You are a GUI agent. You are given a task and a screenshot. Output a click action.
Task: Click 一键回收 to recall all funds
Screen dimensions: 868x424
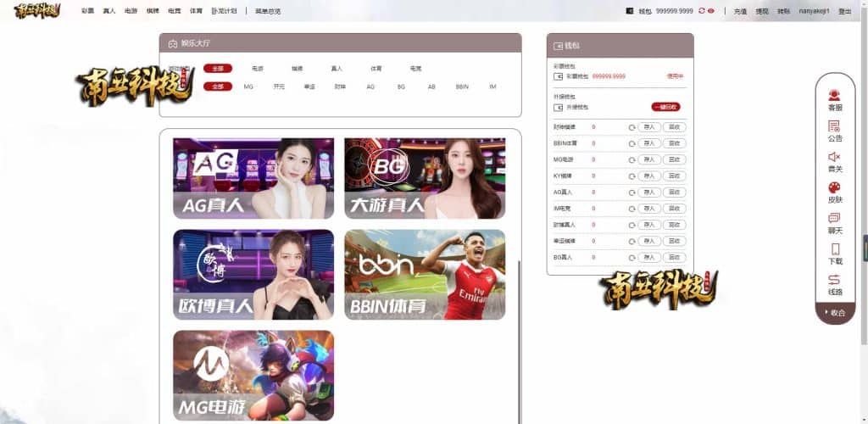pyautogui.click(x=666, y=107)
